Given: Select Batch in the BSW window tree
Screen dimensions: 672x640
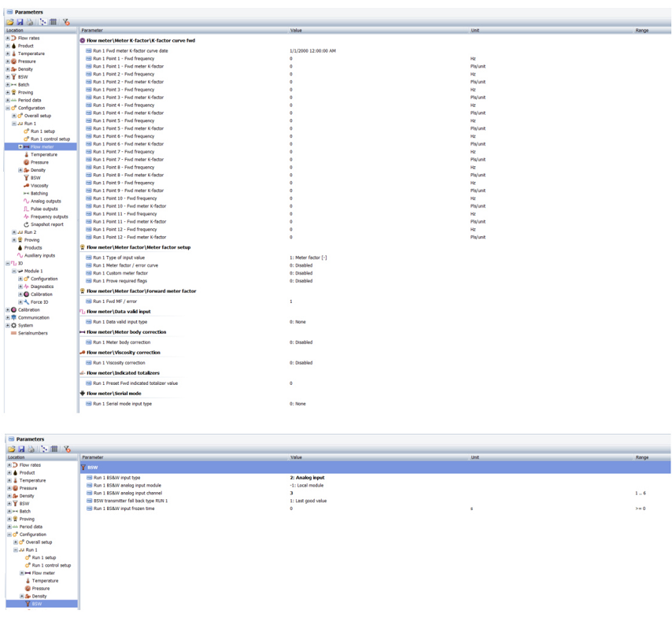Looking at the screenshot, I should (25, 512).
